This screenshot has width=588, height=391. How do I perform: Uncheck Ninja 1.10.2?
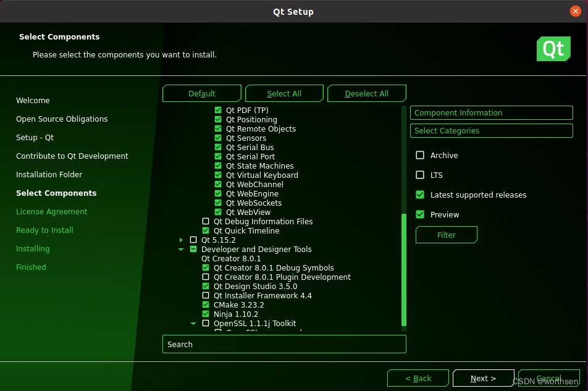click(x=206, y=314)
